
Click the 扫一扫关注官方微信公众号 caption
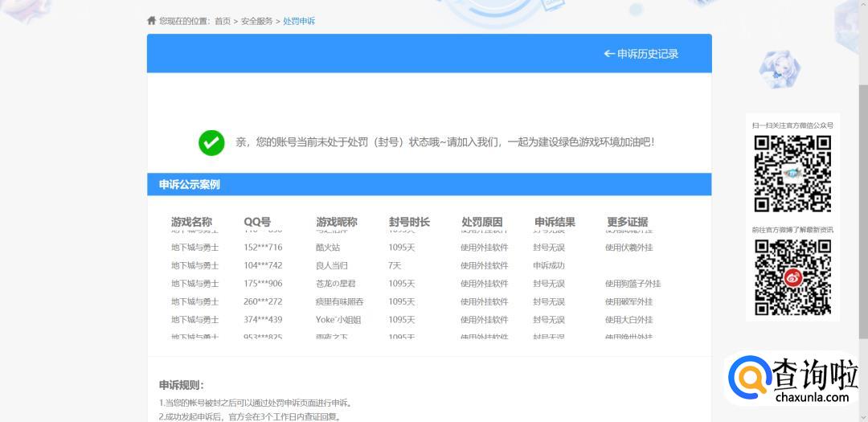792,125
